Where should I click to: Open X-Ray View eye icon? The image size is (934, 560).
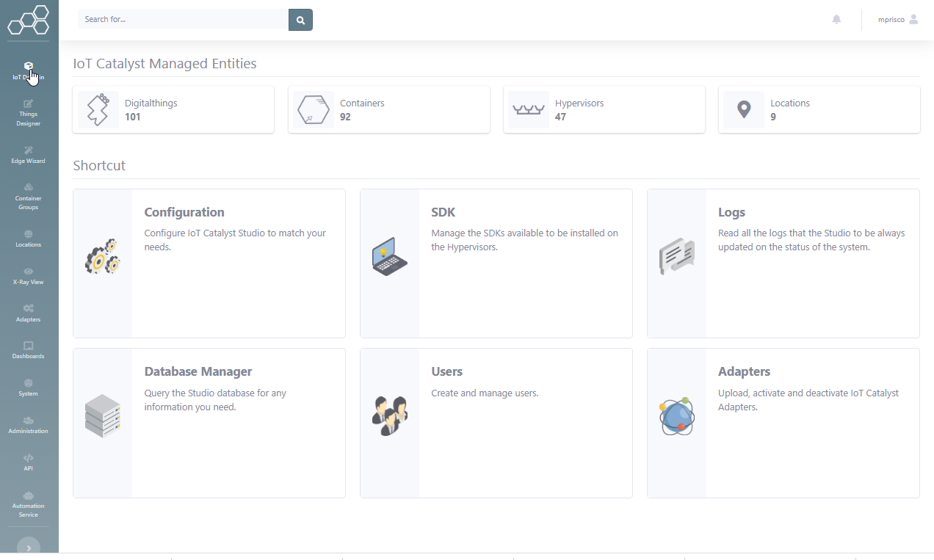[x=28, y=272]
